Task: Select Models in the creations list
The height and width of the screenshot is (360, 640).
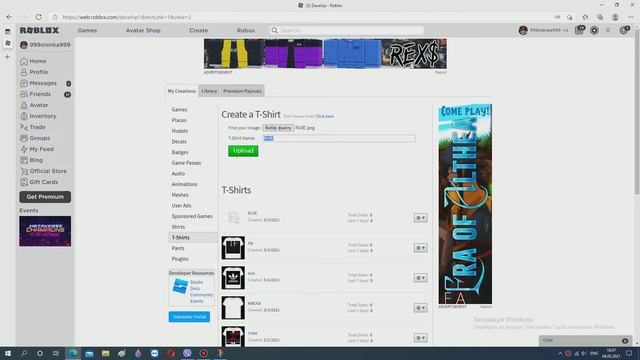Action: [x=180, y=131]
